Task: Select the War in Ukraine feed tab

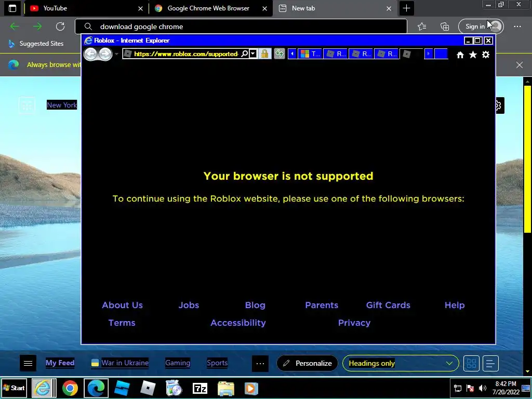Action: (120, 363)
